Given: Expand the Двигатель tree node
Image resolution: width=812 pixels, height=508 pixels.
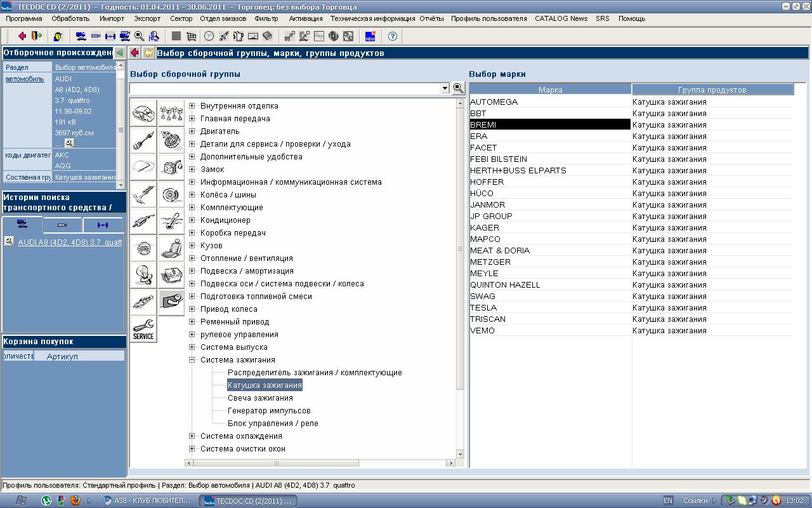Looking at the screenshot, I should point(192,131).
